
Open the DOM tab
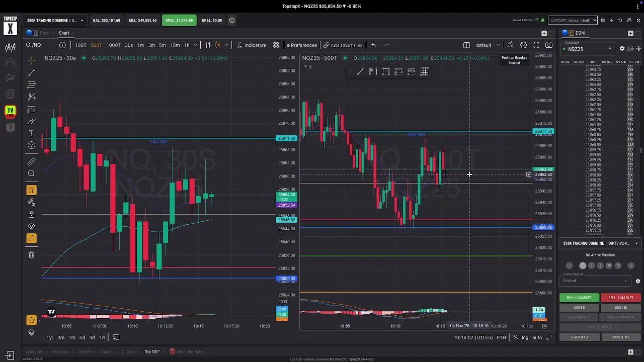[580, 33]
